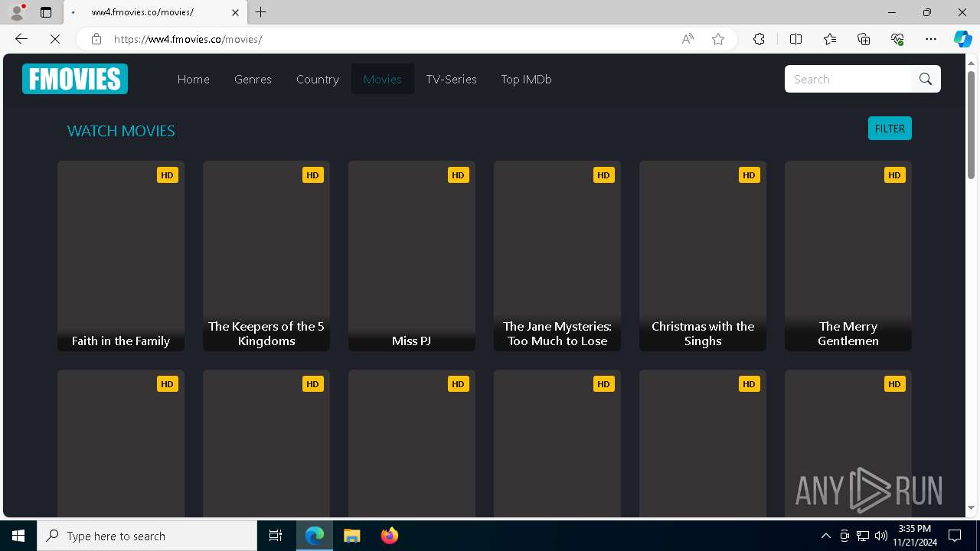Open Favorites list

click(830, 39)
